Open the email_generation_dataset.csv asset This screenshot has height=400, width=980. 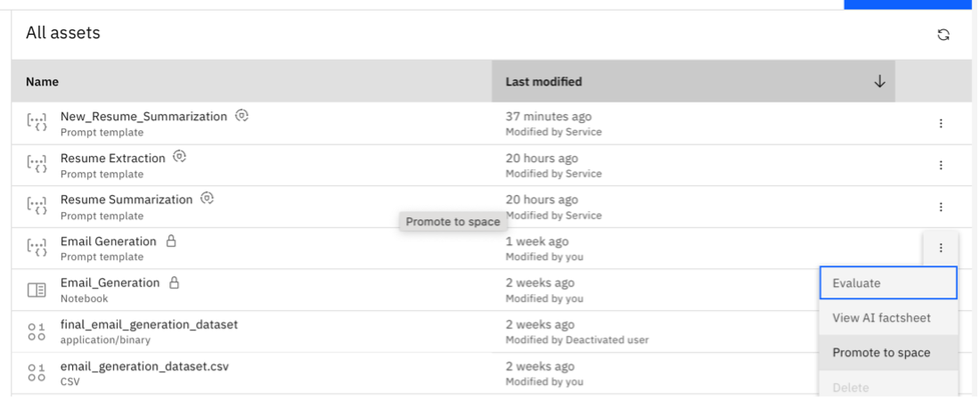[x=144, y=366]
